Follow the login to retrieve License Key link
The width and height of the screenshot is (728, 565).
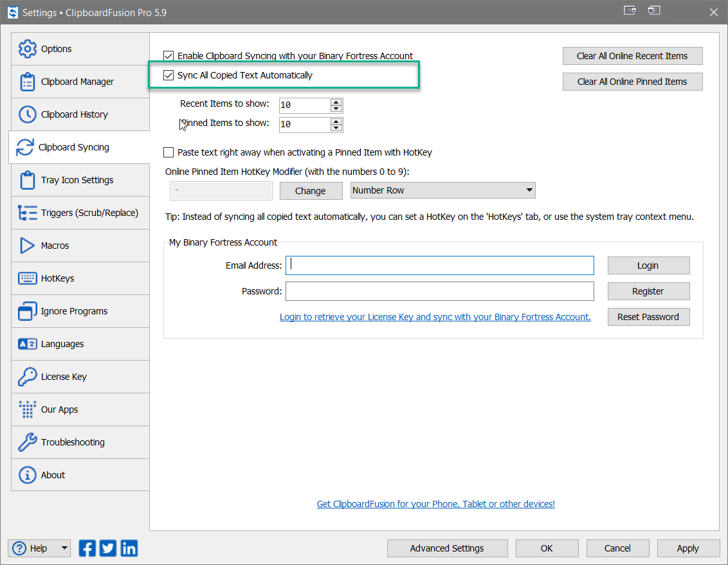point(435,317)
